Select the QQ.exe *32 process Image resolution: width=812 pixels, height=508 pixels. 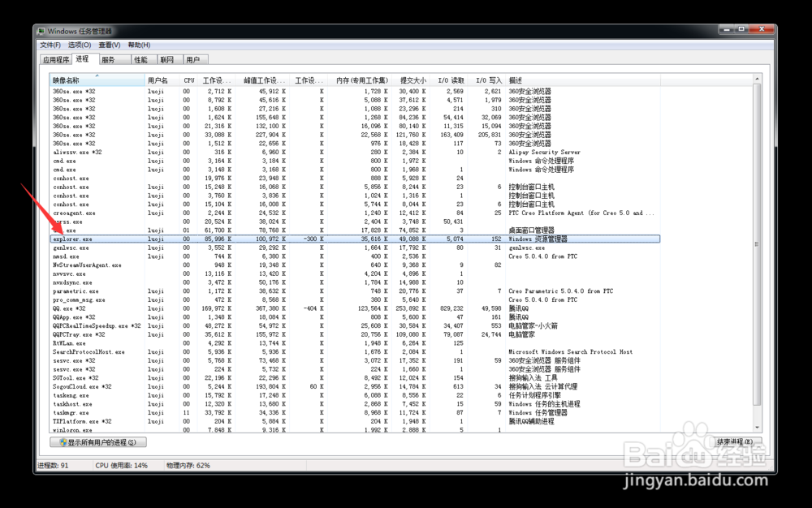coord(69,309)
